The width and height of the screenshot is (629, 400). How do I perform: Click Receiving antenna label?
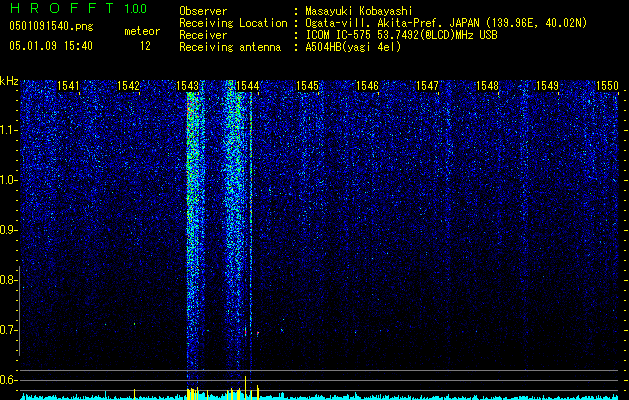pyautogui.click(x=230, y=47)
